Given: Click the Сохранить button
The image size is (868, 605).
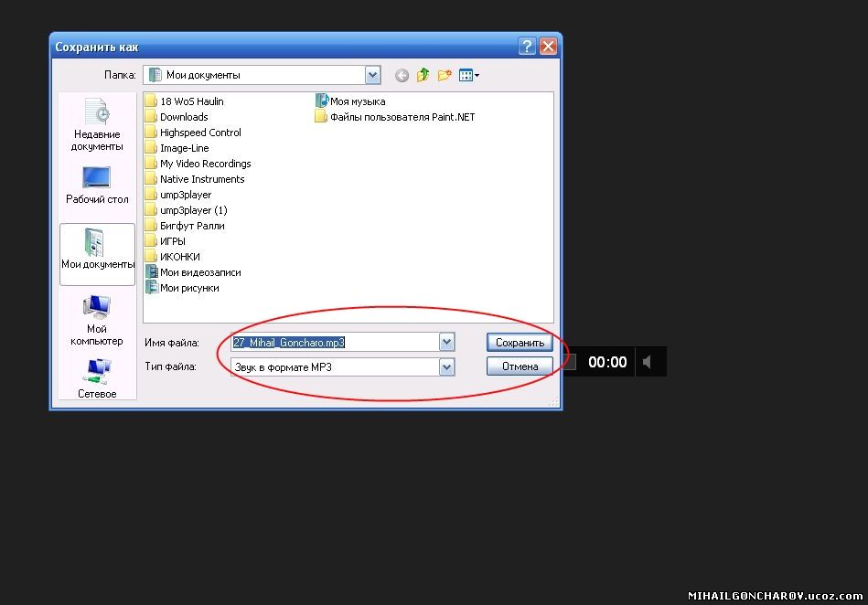Looking at the screenshot, I should click(x=520, y=343).
